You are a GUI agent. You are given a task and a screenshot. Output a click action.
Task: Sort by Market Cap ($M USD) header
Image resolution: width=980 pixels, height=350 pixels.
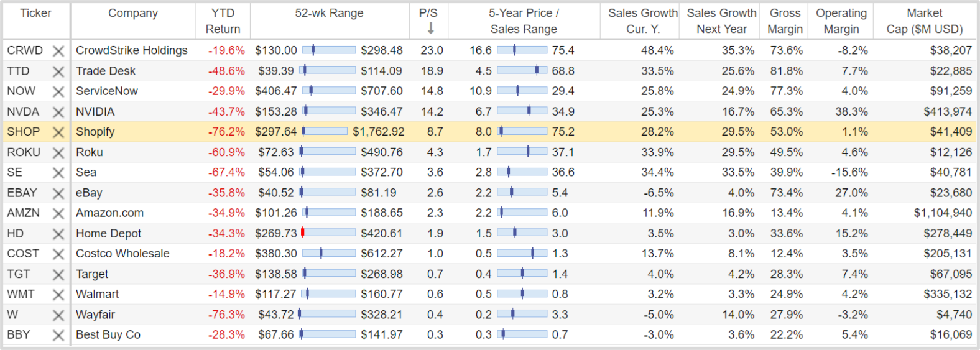(925, 21)
